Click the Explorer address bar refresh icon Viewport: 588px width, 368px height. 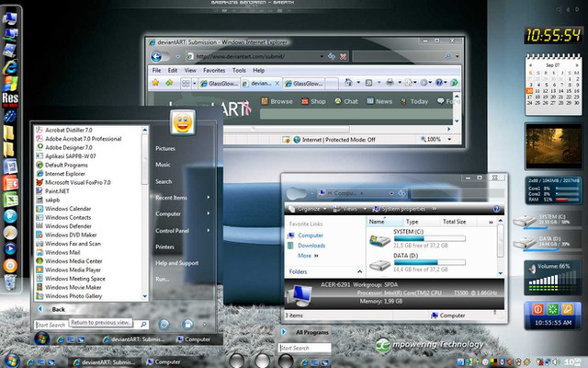pyautogui.click(x=401, y=193)
